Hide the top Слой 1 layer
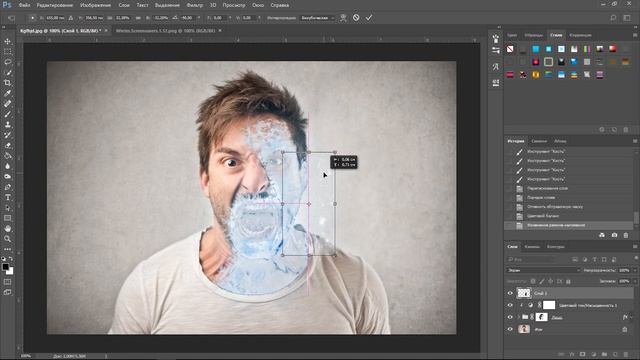640x360 pixels. click(x=510, y=293)
